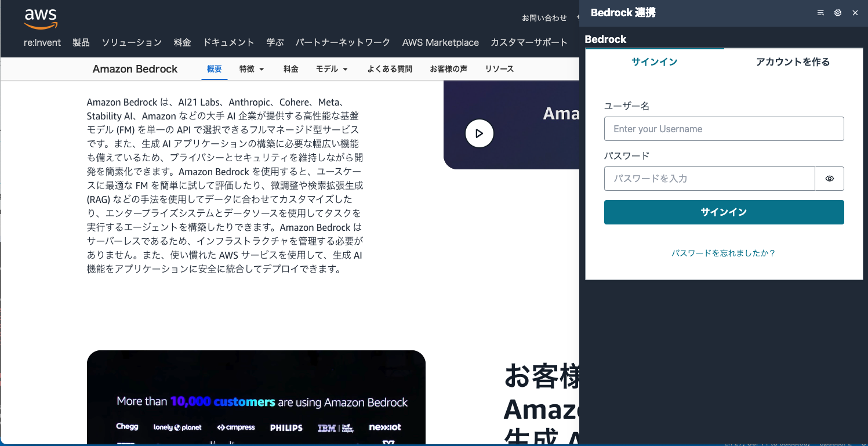This screenshot has height=446, width=868.
Task: Focus the パスワード input field
Action: pyautogui.click(x=710, y=179)
